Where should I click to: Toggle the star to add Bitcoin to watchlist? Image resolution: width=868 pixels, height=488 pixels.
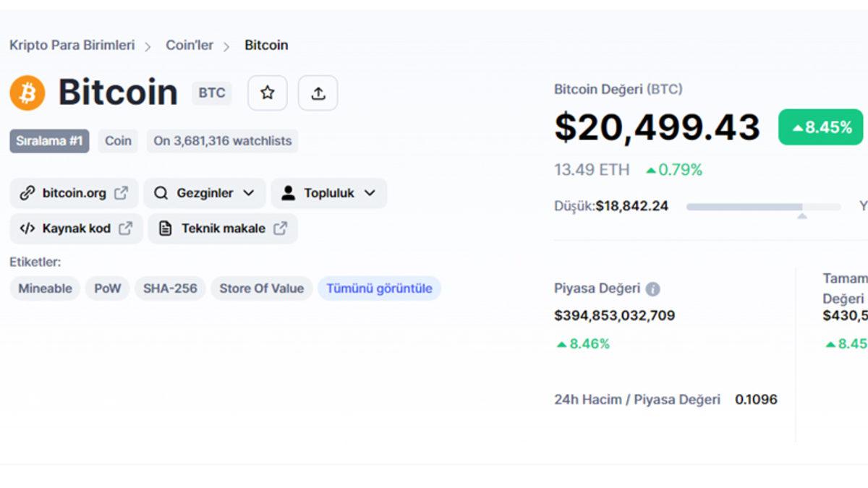[268, 93]
